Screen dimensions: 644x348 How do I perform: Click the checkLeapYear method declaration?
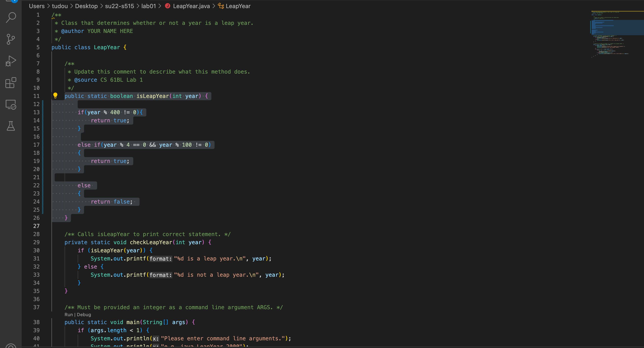click(x=151, y=242)
